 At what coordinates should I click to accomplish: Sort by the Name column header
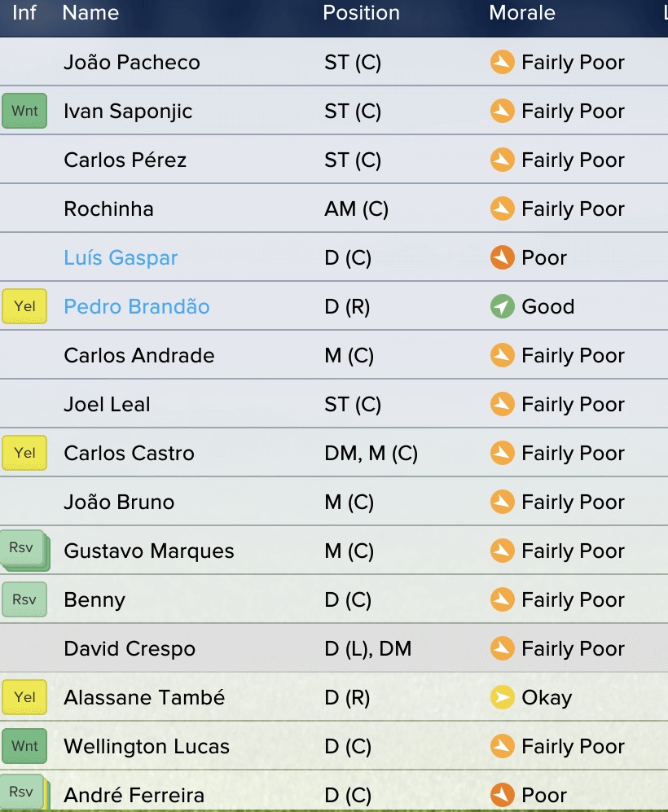[x=90, y=12]
